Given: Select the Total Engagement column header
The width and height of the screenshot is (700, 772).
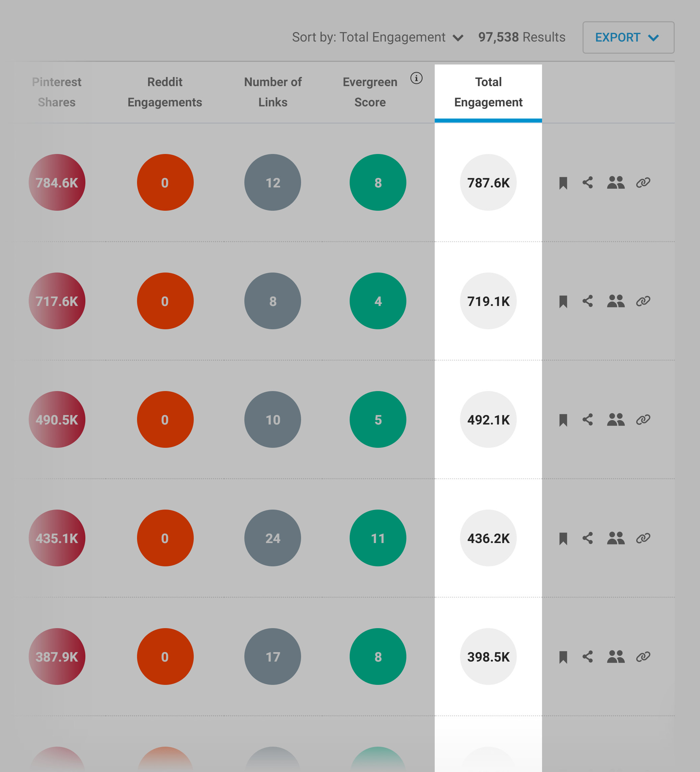Looking at the screenshot, I should coord(488,92).
